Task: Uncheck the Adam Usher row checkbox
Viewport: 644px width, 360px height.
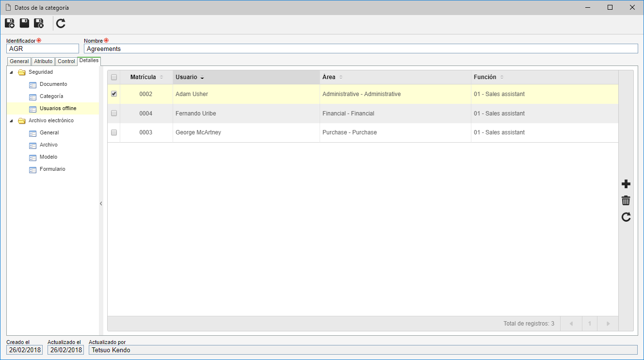Action: coord(114,94)
